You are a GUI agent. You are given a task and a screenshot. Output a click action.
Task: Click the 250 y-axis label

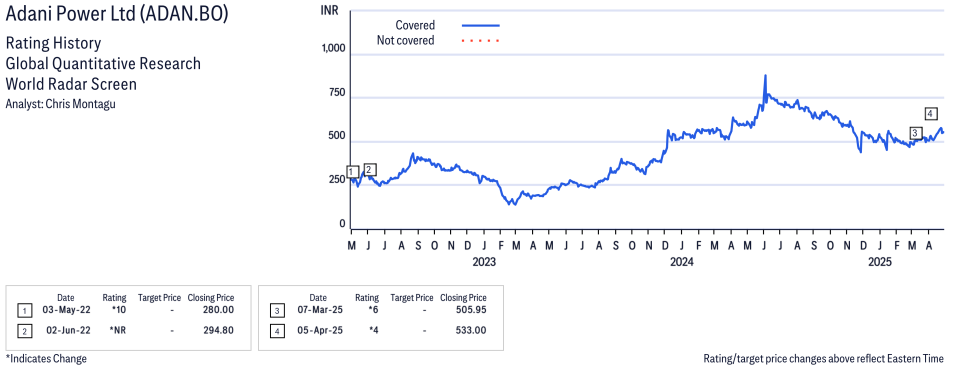click(x=337, y=180)
